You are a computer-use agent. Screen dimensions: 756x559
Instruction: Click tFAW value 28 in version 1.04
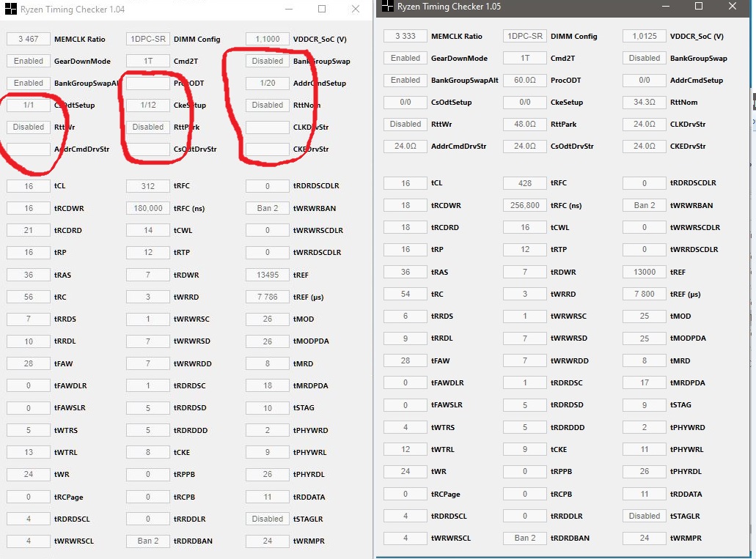(29, 363)
